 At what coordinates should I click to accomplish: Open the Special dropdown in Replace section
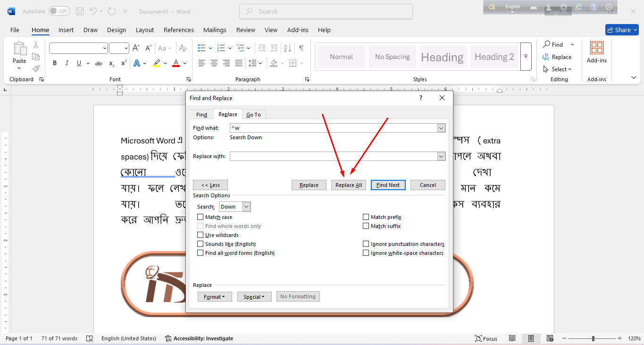254,296
